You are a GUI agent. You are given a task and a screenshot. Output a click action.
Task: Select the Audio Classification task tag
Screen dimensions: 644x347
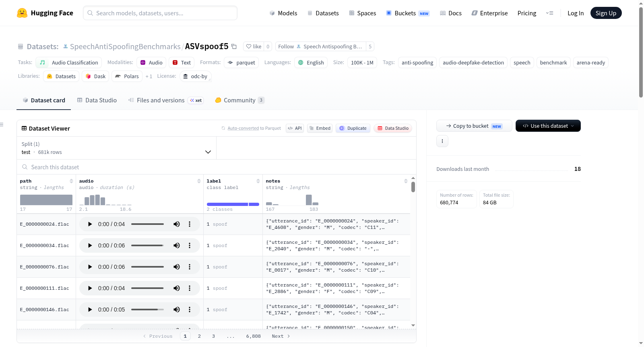[x=69, y=62]
